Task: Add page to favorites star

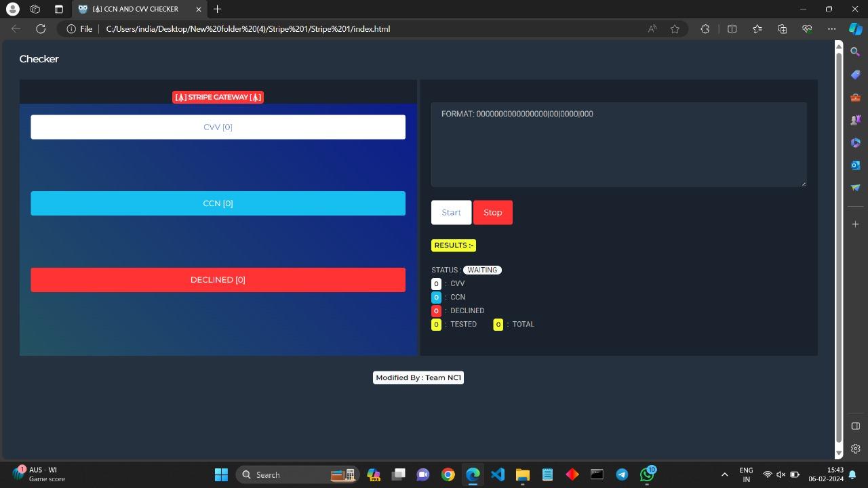Action: [675, 28]
